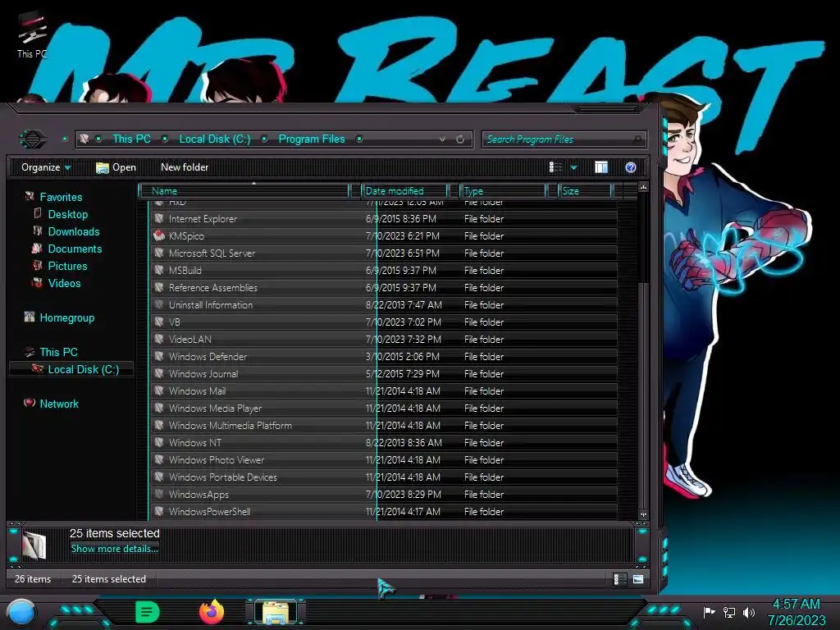Sort by the Type column header

pyautogui.click(x=503, y=190)
